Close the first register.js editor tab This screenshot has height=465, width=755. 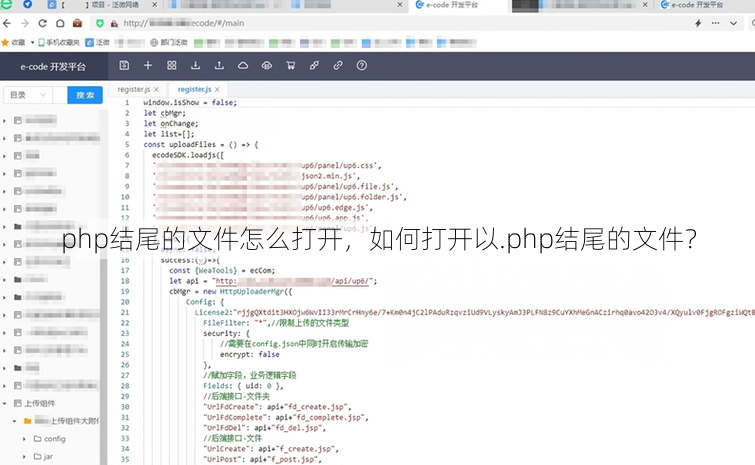(156, 90)
